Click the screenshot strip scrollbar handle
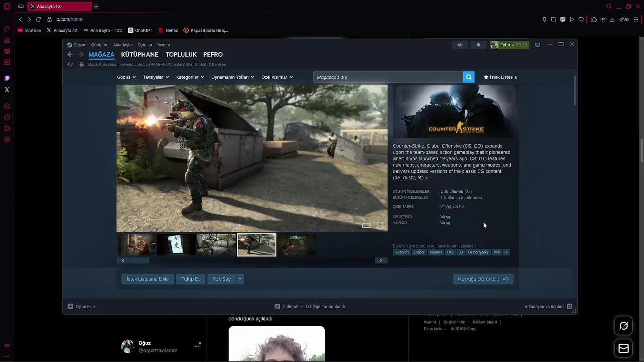Image resolution: width=644 pixels, height=362 pixels. (x=140, y=260)
